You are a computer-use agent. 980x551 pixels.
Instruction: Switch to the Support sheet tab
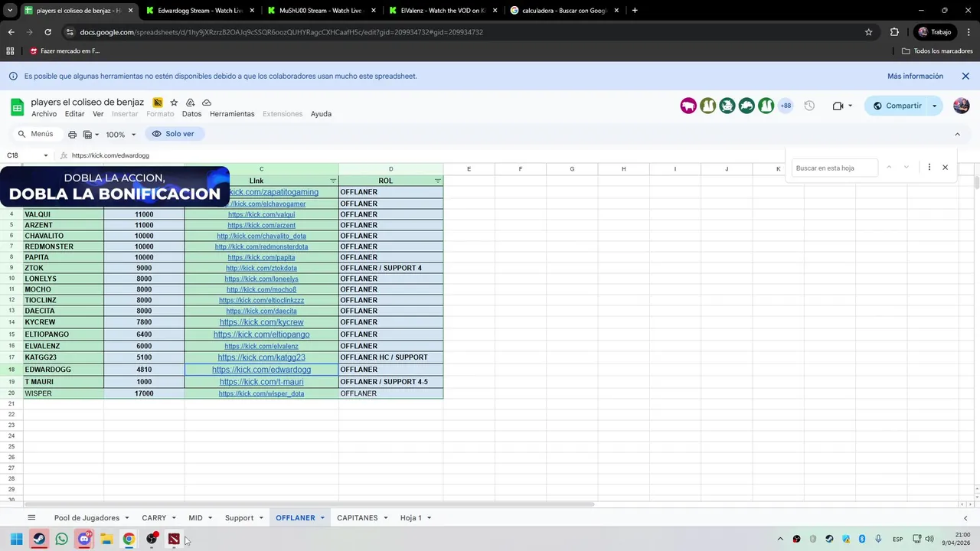coord(239,518)
